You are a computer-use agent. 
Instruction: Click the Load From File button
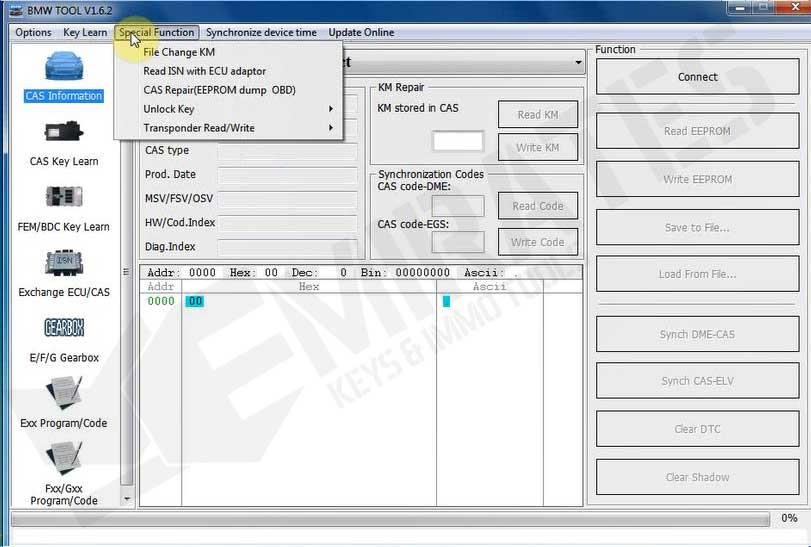point(697,274)
